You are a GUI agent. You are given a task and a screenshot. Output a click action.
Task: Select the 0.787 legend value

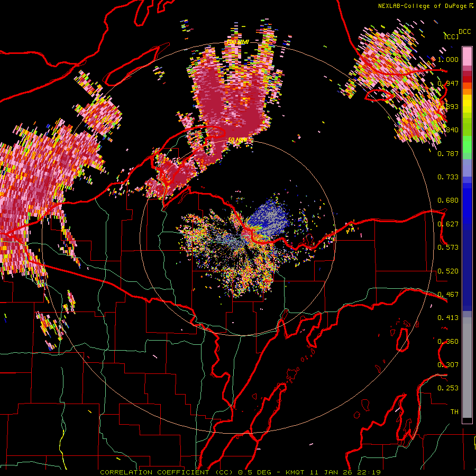click(x=448, y=153)
